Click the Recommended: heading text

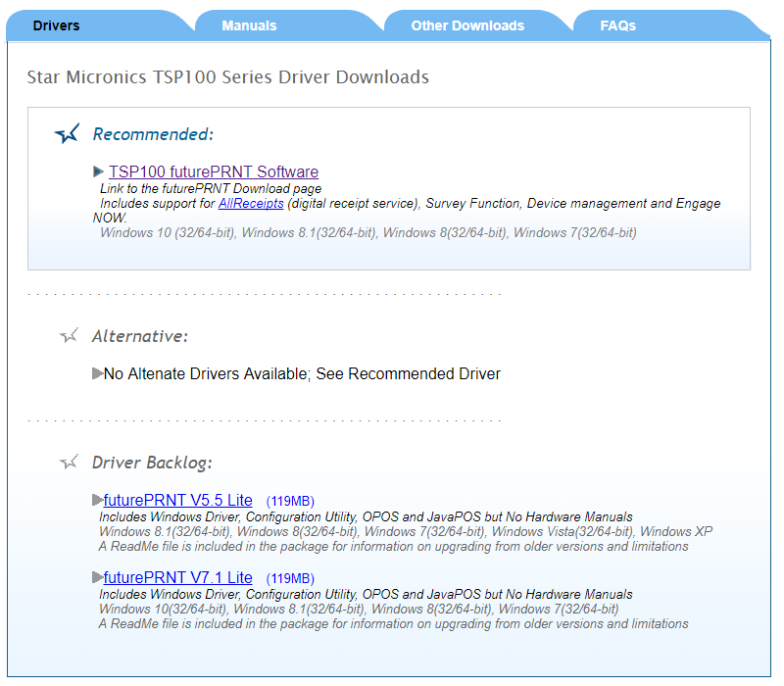coord(153,134)
